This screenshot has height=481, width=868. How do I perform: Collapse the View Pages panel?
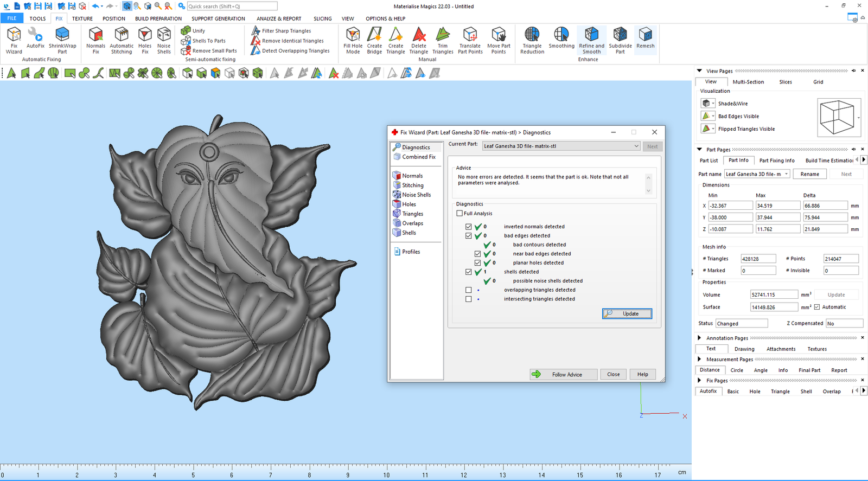[699, 70]
